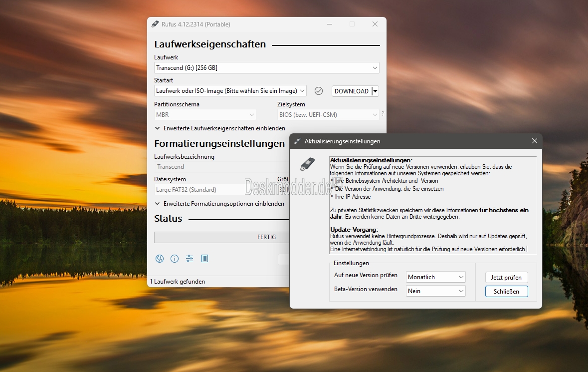Viewport: 588px width, 372px height.
Task: Click the checkmark hash icon beside Startart
Action: pyautogui.click(x=319, y=91)
